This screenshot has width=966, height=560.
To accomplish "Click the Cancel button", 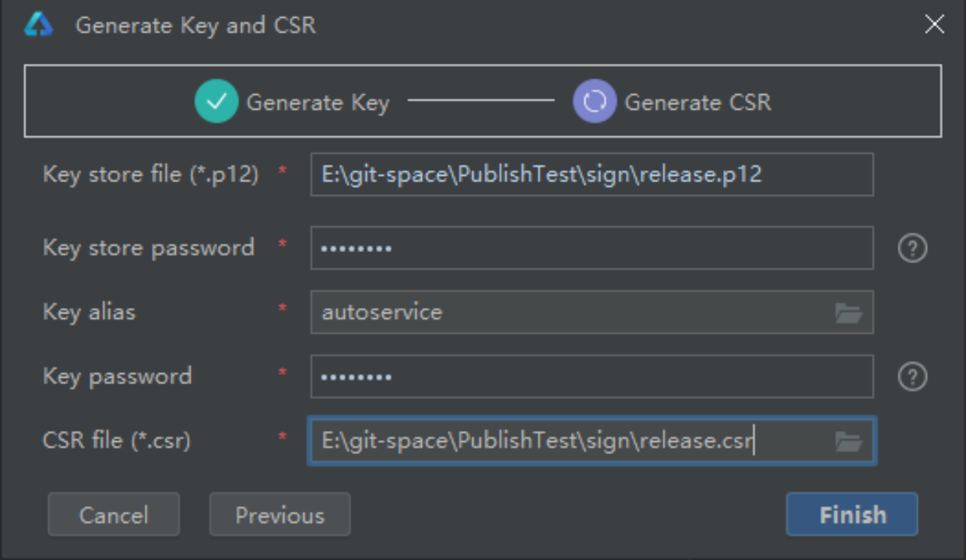I will 114,515.
